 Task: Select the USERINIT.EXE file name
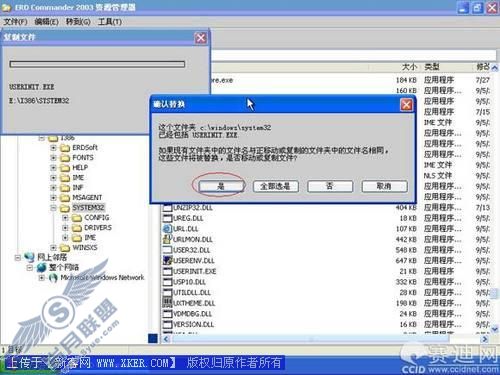[x=195, y=271]
